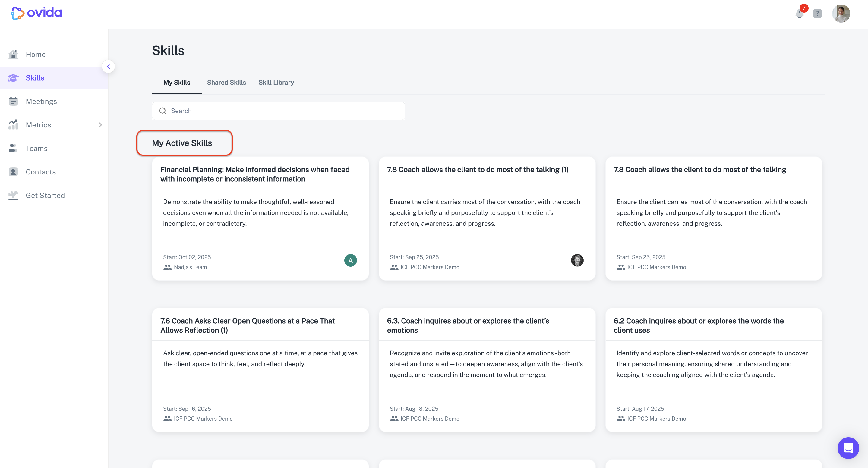Click the Teams people icon
The width and height of the screenshot is (868, 468).
(13, 148)
